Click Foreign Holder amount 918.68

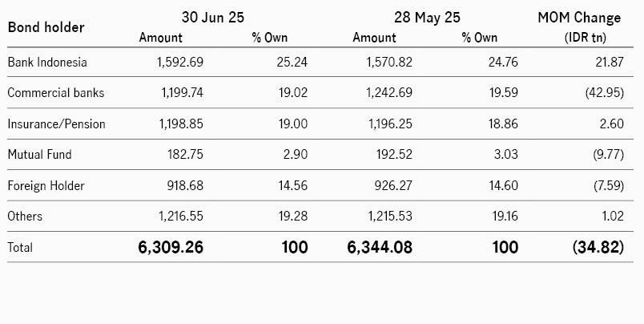point(185,185)
